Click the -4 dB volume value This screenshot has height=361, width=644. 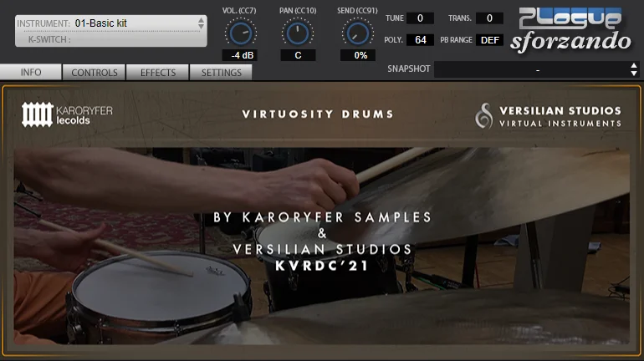coord(240,55)
